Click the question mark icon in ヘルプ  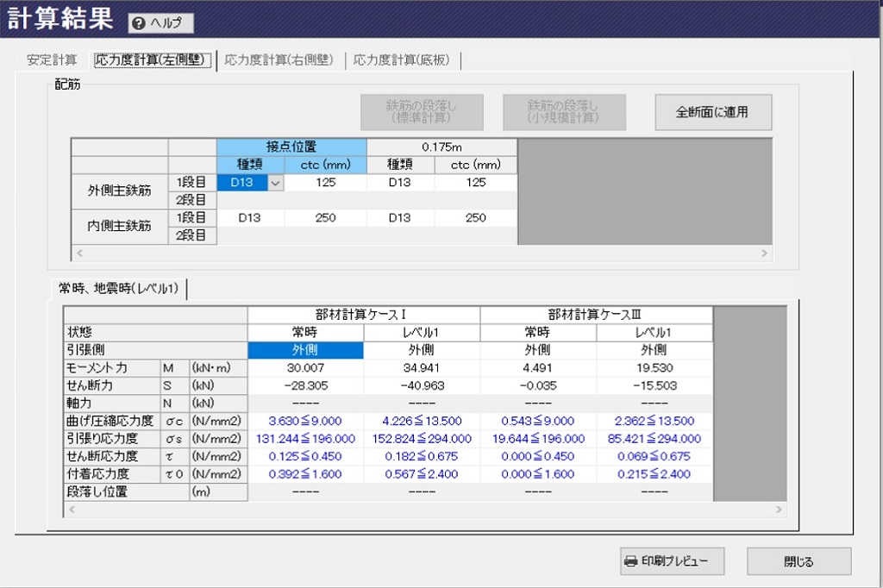click(x=139, y=23)
